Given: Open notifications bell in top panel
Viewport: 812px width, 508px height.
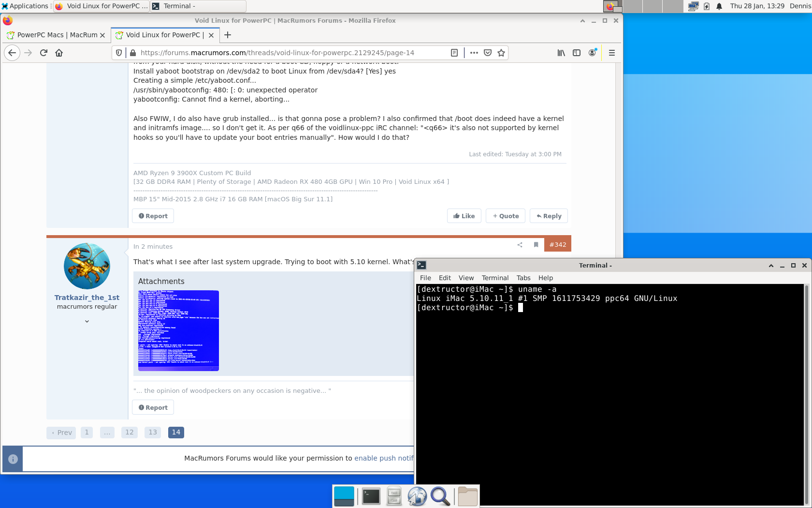Looking at the screenshot, I should [719, 6].
